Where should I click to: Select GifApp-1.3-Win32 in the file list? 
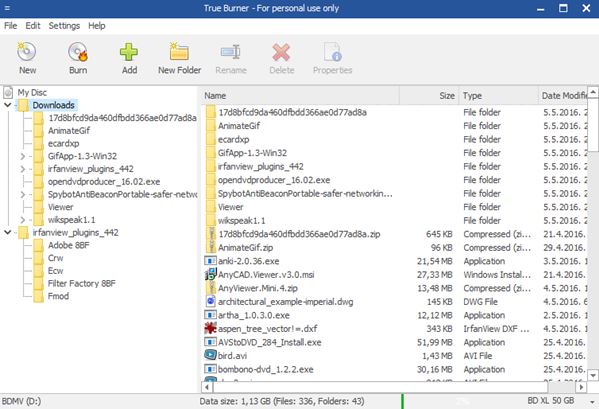(x=253, y=153)
